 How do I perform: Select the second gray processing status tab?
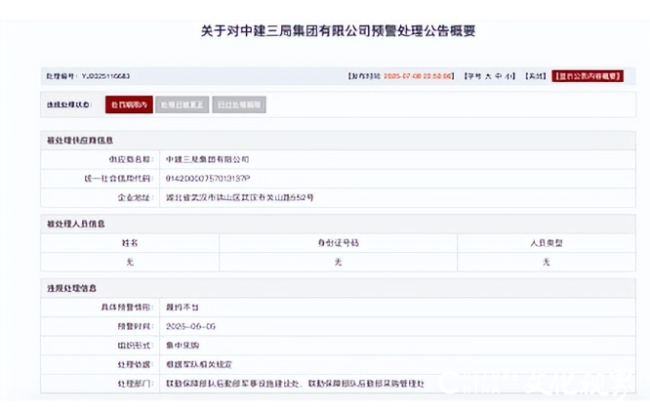[x=181, y=104]
